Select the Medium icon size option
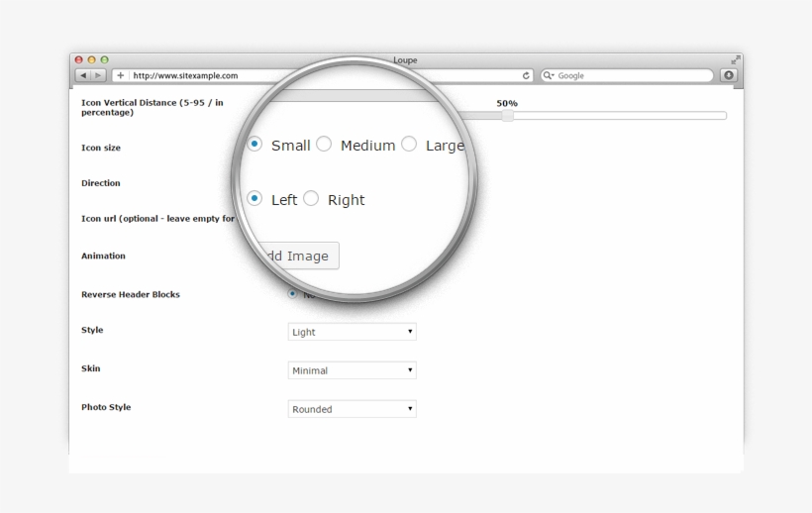 (x=324, y=145)
